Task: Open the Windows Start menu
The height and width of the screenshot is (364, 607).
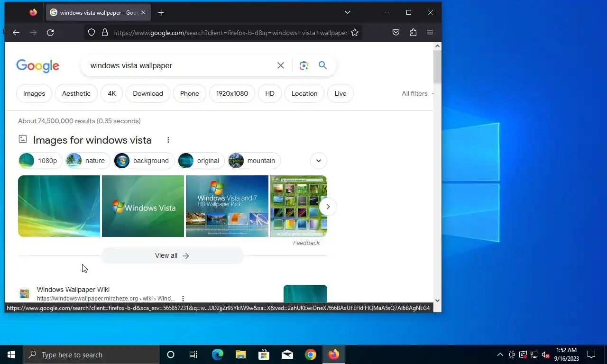Action: pyautogui.click(x=11, y=355)
